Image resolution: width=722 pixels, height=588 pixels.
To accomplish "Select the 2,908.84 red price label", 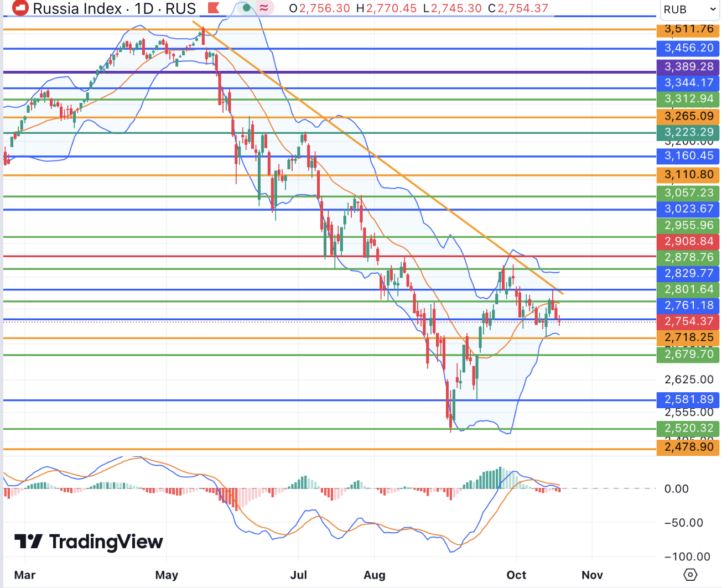I will (x=688, y=242).
